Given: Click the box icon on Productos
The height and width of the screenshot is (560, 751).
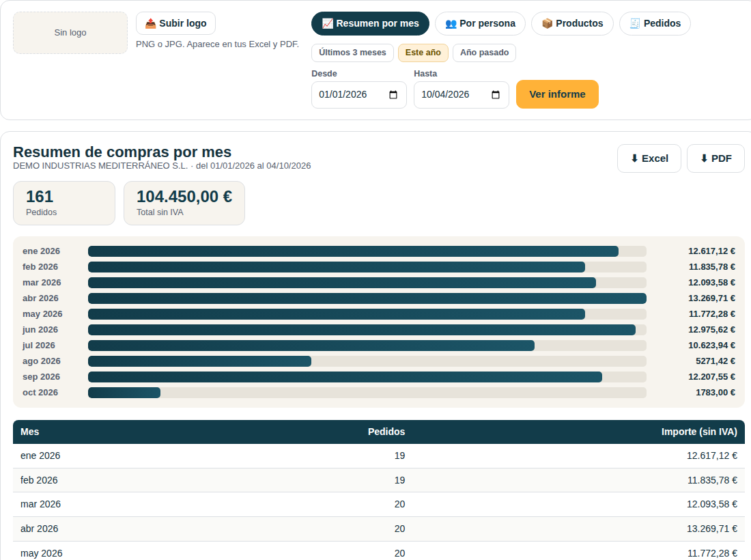Looking at the screenshot, I should point(547,23).
